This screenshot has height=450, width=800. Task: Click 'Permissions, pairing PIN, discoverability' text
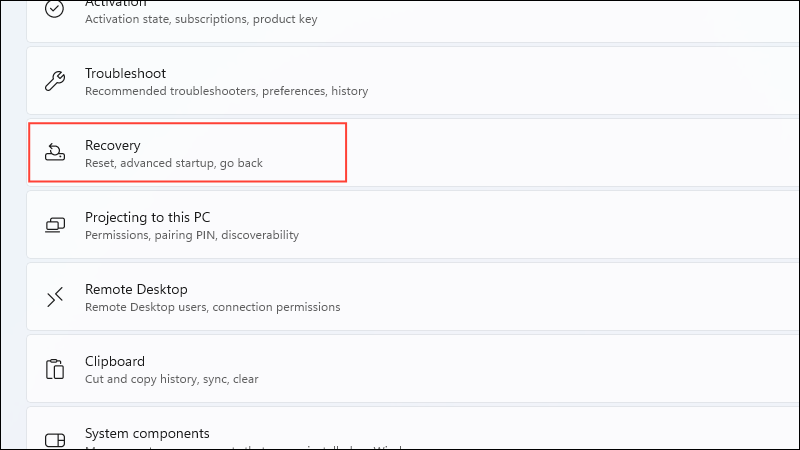(x=192, y=235)
